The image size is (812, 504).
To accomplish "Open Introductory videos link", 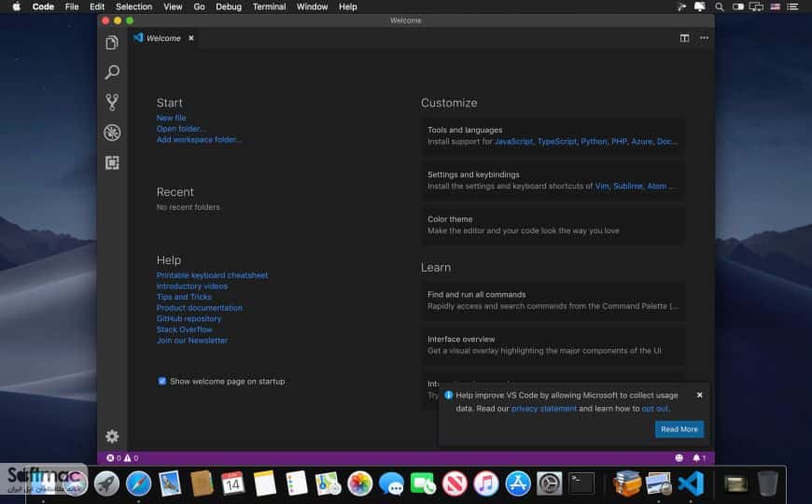I will coord(191,286).
